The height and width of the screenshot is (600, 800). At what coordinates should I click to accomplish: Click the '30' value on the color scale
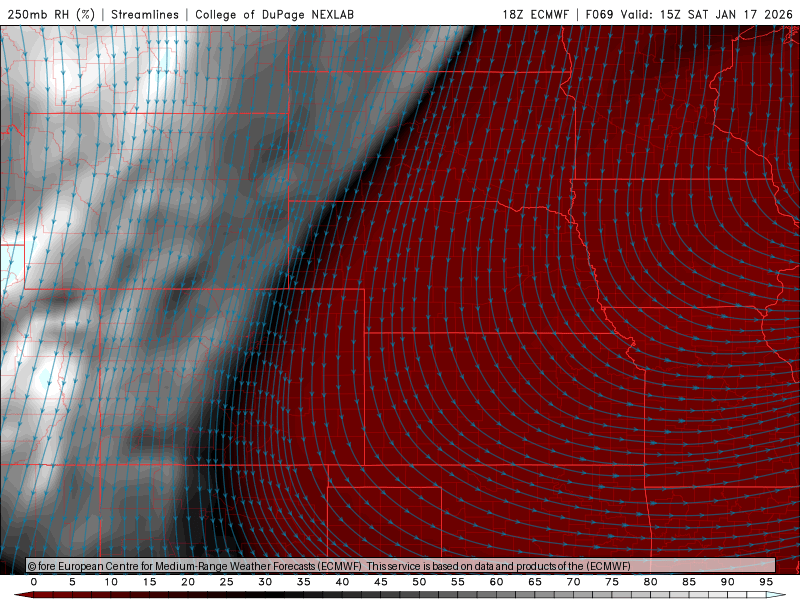click(x=265, y=582)
